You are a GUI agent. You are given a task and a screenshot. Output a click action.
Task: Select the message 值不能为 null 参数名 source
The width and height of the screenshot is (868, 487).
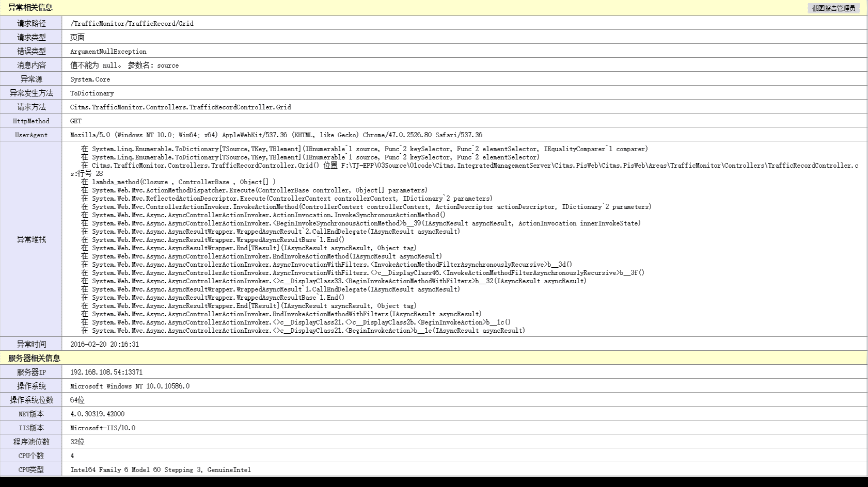(x=124, y=65)
